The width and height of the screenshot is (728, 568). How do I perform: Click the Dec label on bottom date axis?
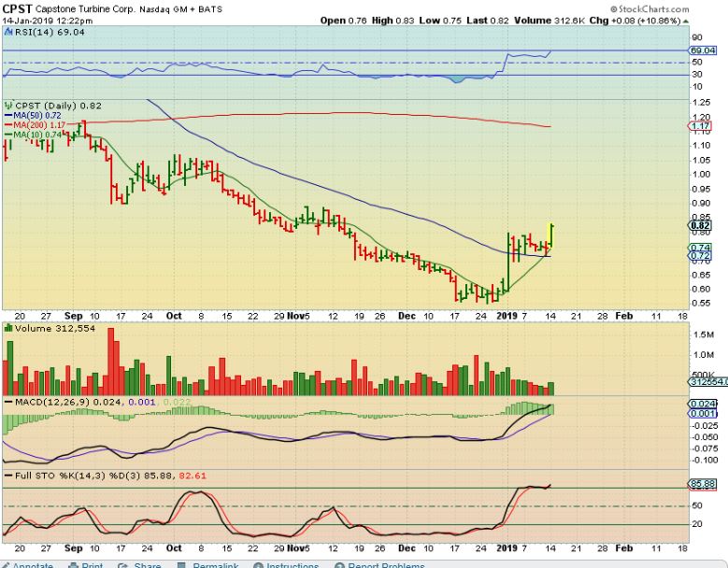[407, 548]
